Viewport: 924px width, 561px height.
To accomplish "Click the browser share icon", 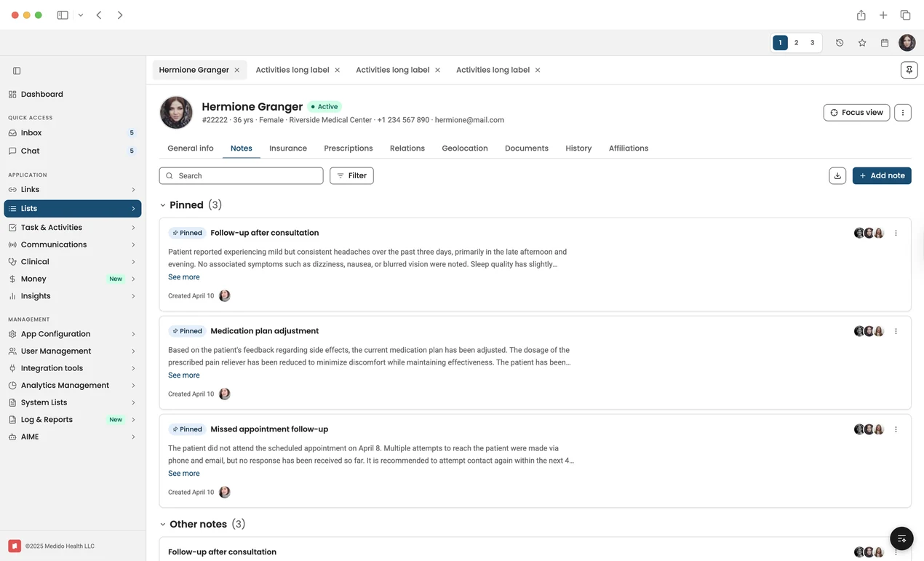I will pyautogui.click(x=861, y=15).
